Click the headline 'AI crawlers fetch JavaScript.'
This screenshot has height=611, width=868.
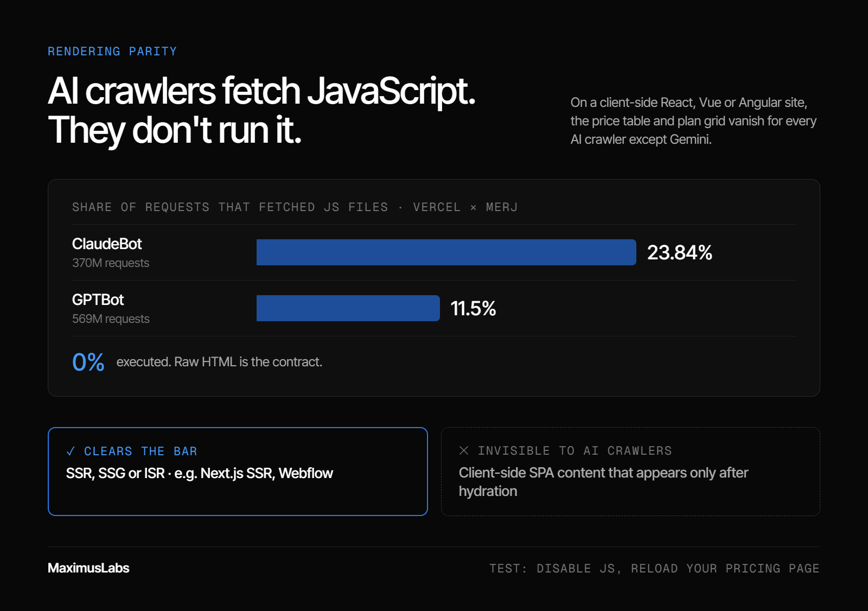(x=261, y=91)
